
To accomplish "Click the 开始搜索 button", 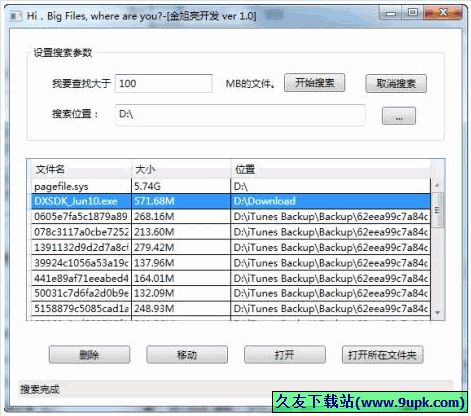I will (314, 83).
